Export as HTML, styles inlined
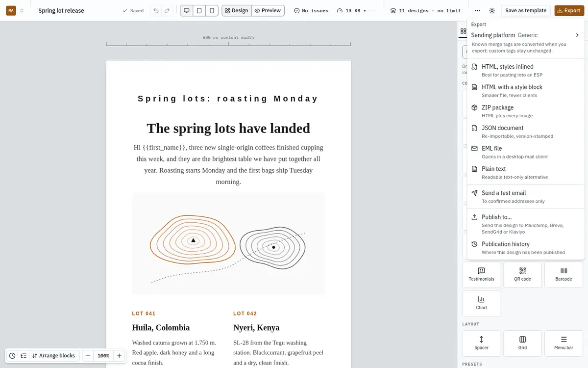The height and width of the screenshot is (368, 588). click(x=526, y=70)
